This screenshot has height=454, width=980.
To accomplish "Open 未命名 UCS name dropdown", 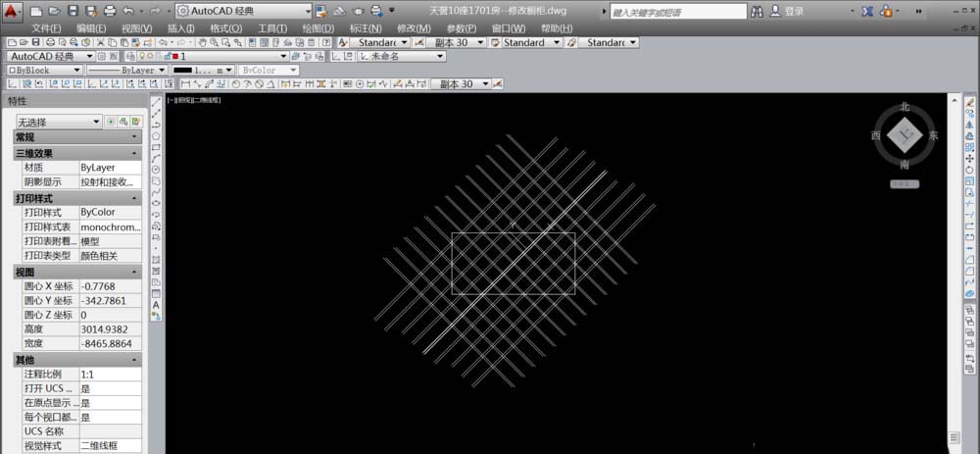I will pos(401,56).
